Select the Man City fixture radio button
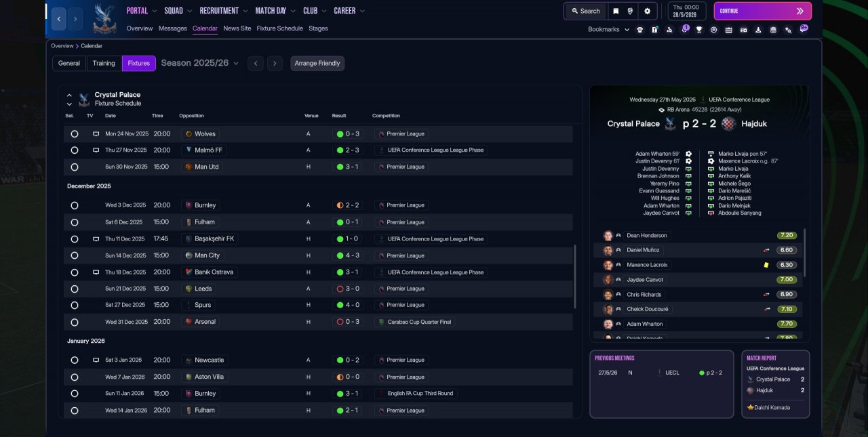Viewport: 868px width, 437px height. (75, 255)
